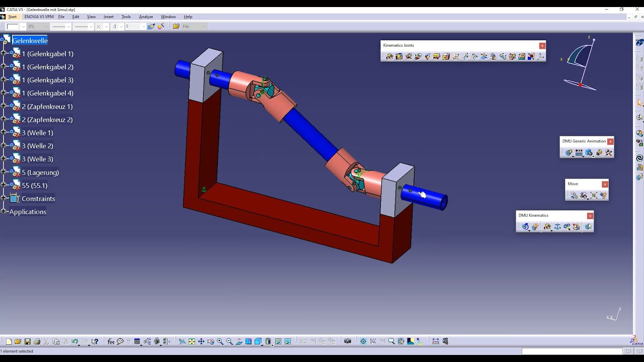The width and height of the screenshot is (644, 362).
Task: Close the Kinematics Joints toolbar
Action: pyautogui.click(x=542, y=45)
